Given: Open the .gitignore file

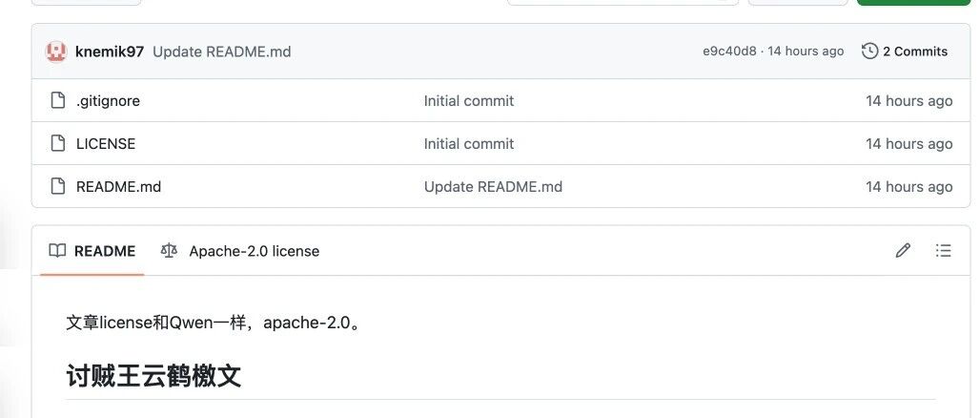Looking at the screenshot, I should tap(108, 101).
